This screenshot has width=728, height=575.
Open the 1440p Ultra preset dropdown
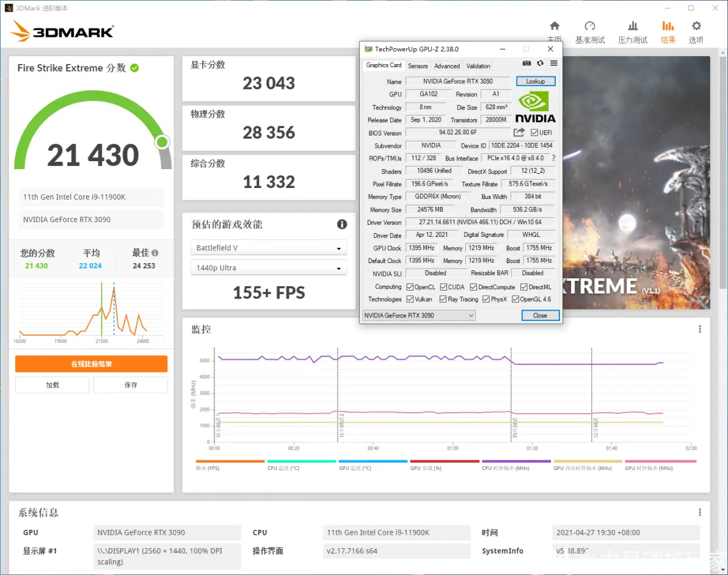pyautogui.click(x=268, y=268)
